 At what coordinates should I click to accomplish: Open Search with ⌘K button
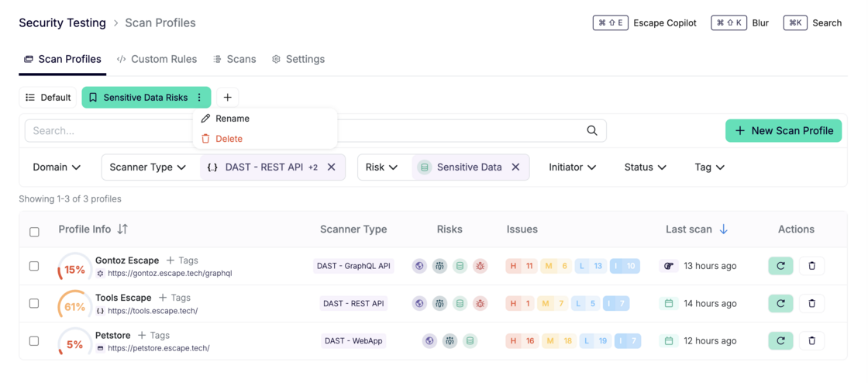813,22
